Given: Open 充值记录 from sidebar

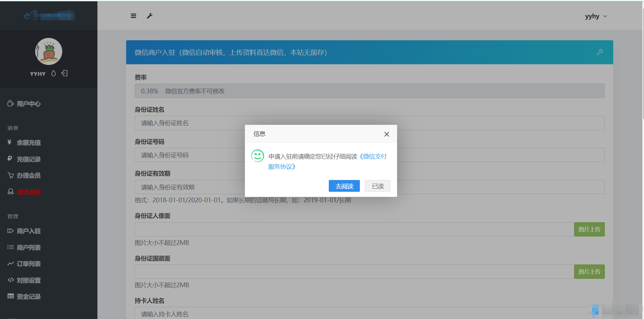Looking at the screenshot, I should [x=29, y=159].
